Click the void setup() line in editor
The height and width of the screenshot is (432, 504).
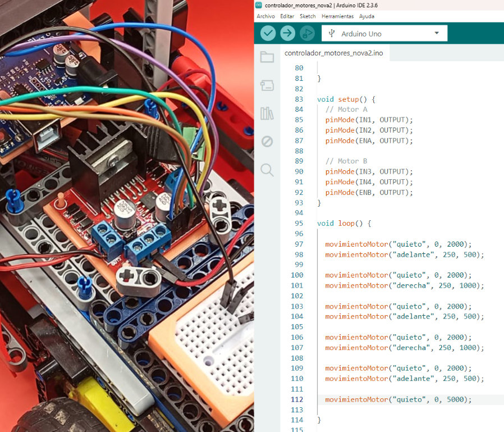[x=346, y=99]
